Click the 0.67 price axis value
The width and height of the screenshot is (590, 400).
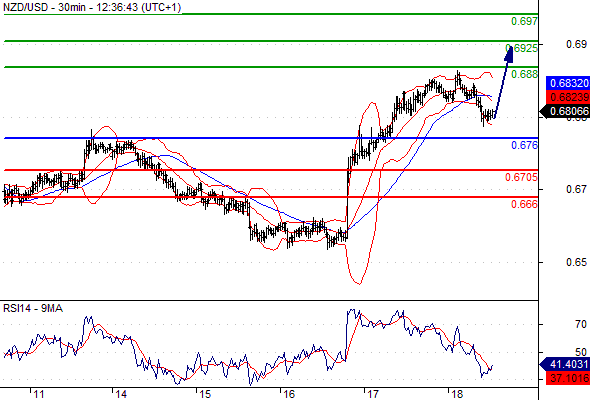[x=576, y=189]
